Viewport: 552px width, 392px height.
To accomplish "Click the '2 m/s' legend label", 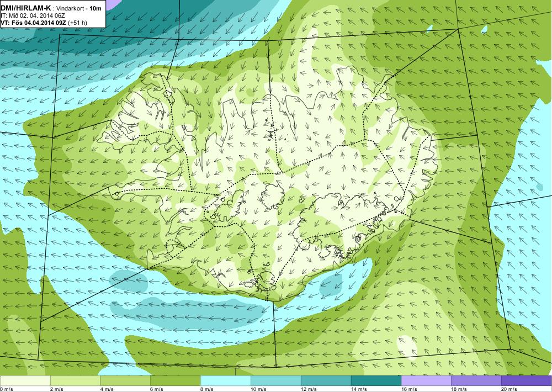I will click(57, 389).
